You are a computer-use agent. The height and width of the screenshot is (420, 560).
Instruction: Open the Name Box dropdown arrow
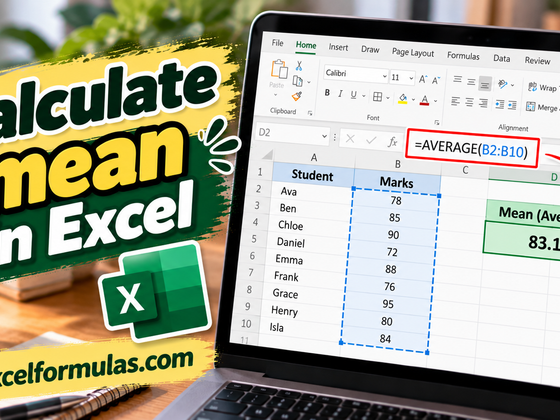tap(324, 136)
